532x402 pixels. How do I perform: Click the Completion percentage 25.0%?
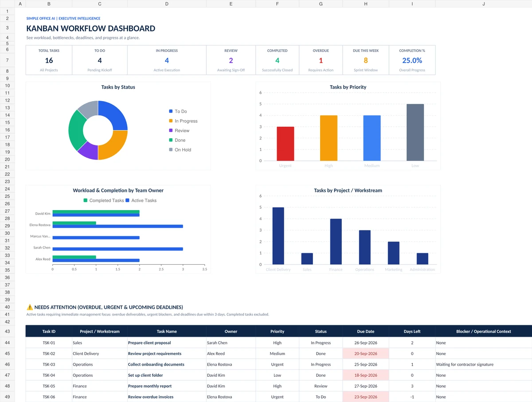tap(412, 60)
